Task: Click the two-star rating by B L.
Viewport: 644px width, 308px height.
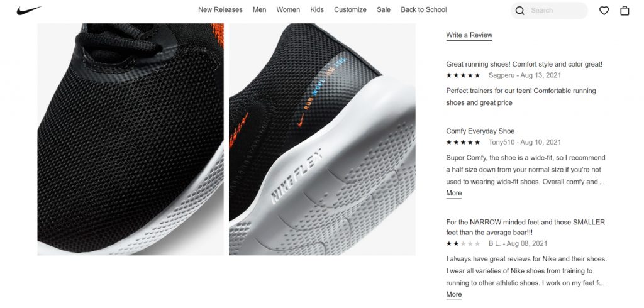Action: coord(463,243)
